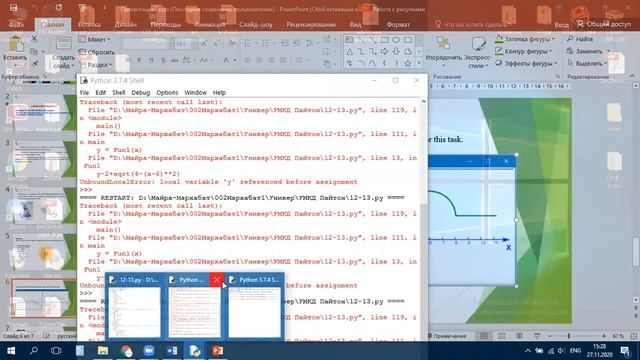This screenshot has width=640, height=360.
Task: Click the ENG language indicator
Action: 575,351
